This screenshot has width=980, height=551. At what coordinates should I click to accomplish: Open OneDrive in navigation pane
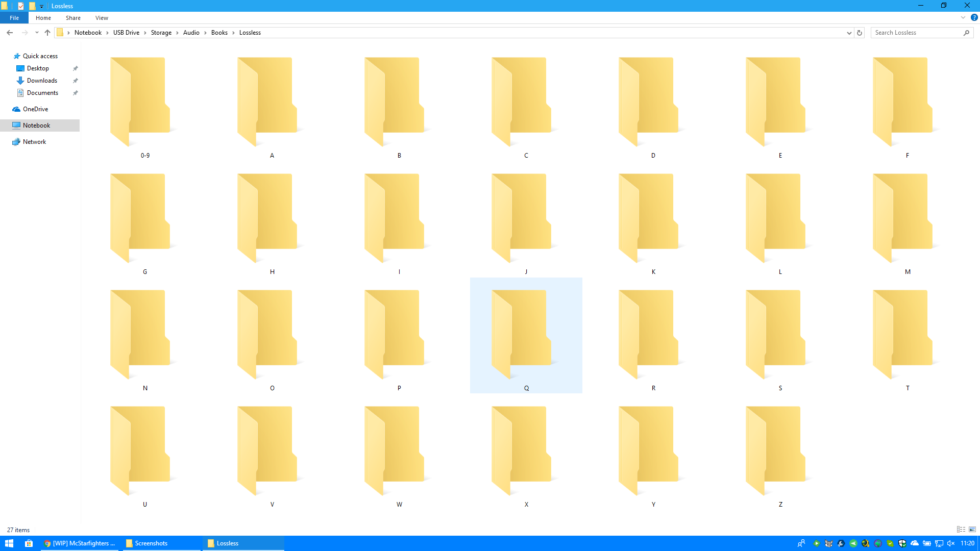pyautogui.click(x=35, y=109)
